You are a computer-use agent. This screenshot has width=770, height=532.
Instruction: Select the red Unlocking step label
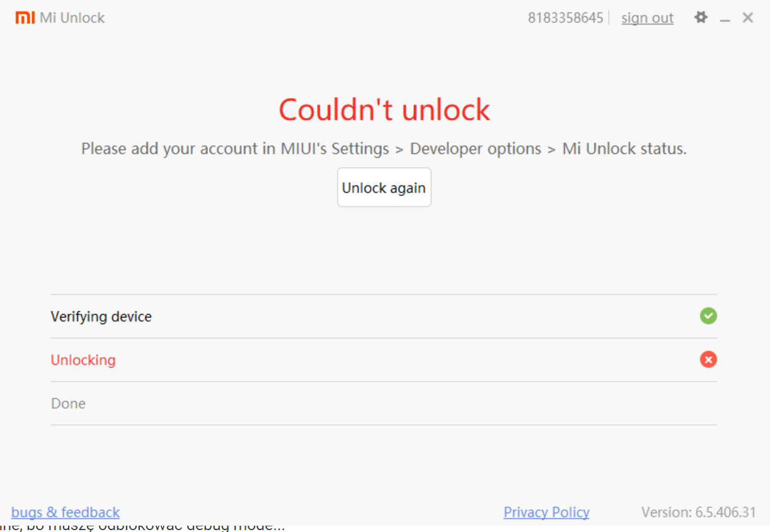[x=83, y=360]
